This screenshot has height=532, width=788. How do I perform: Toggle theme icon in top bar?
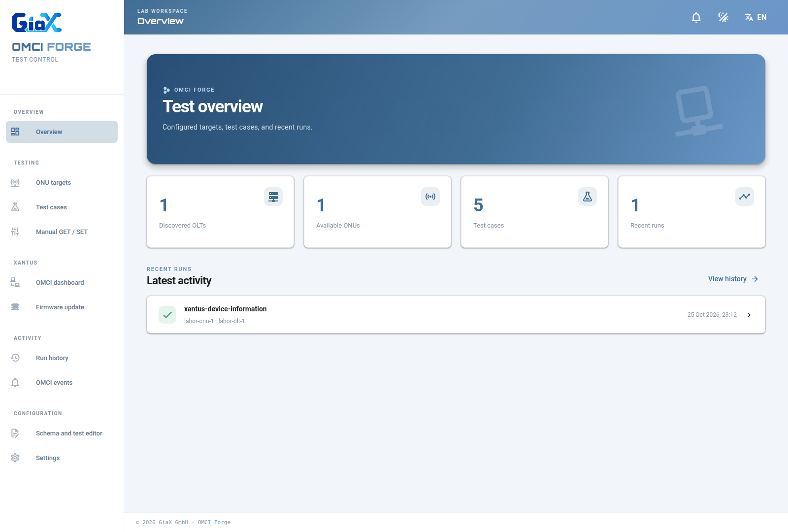coord(723,17)
